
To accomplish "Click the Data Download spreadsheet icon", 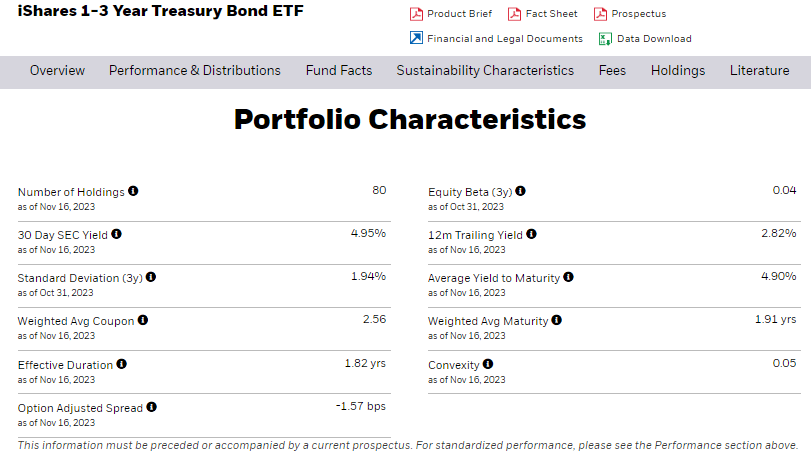I will click(605, 39).
